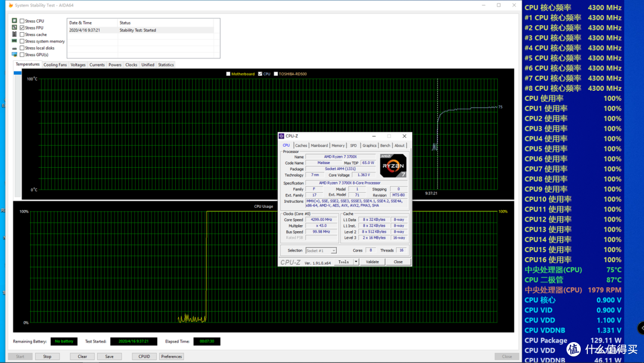Open the Statistics tab
The image size is (644, 363).
pos(166,65)
